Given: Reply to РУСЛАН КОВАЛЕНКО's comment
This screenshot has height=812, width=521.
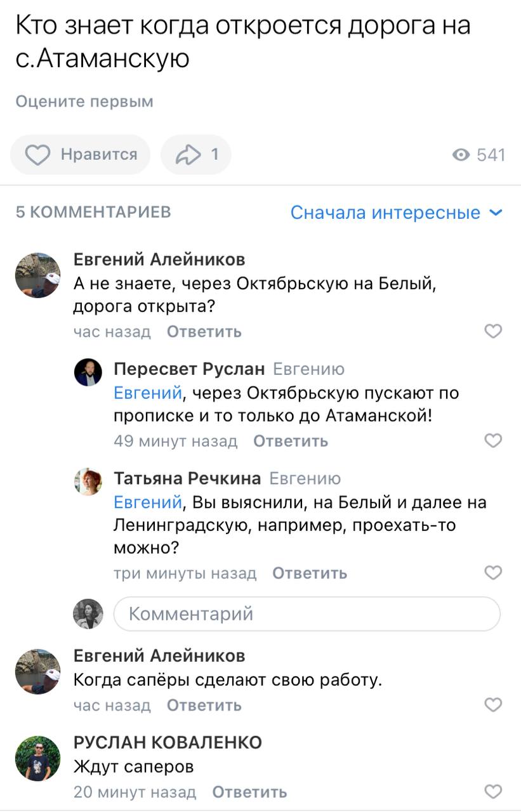Looking at the screenshot, I should click(249, 792).
